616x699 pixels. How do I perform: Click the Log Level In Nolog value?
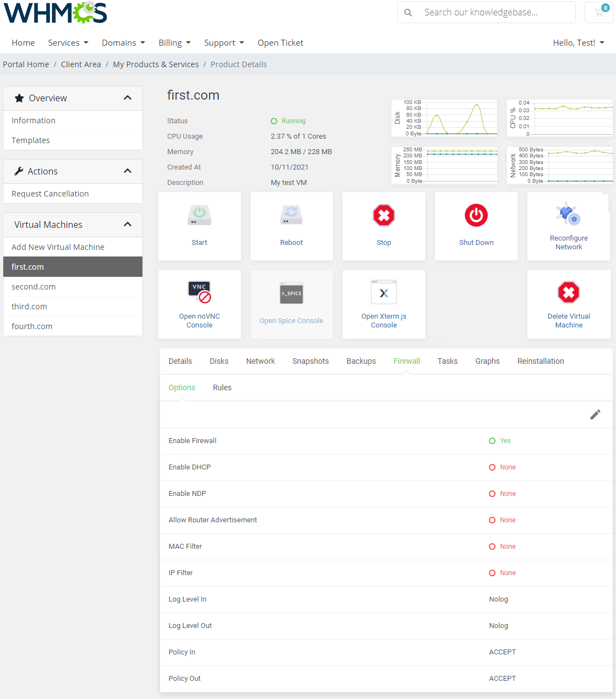[x=499, y=599]
